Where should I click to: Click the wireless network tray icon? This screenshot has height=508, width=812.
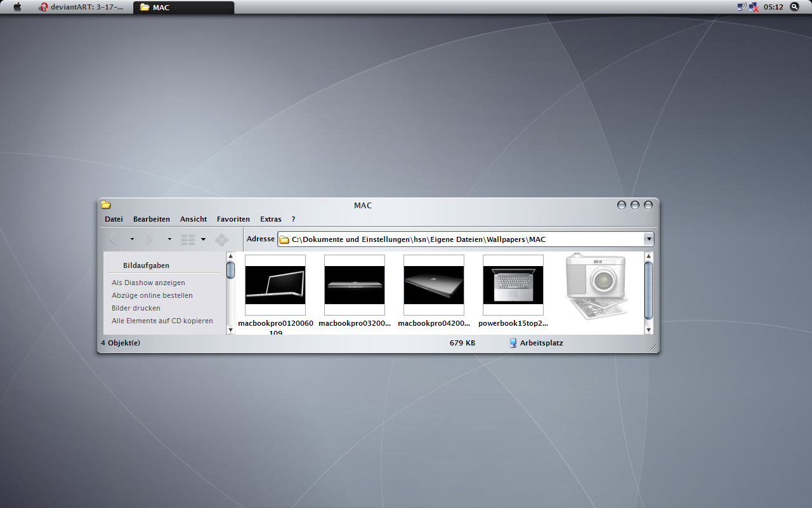(741, 7)
